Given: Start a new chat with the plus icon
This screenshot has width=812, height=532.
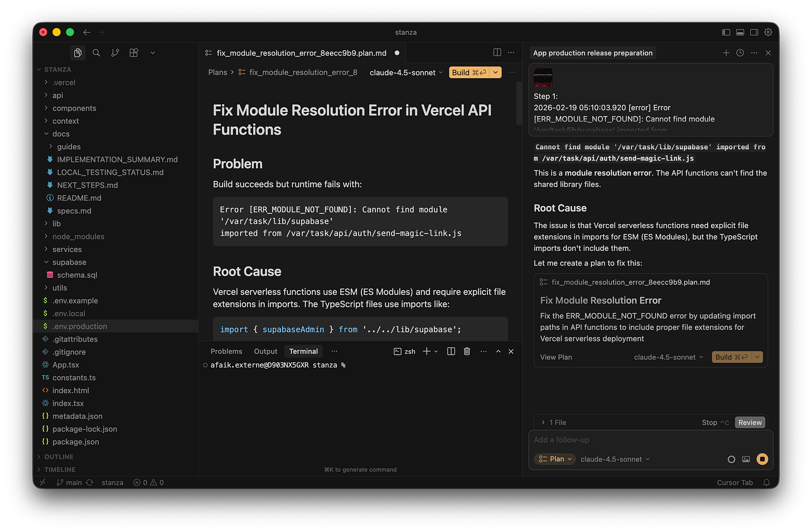Looking at the screenshot, I should [x=726, y=52].
